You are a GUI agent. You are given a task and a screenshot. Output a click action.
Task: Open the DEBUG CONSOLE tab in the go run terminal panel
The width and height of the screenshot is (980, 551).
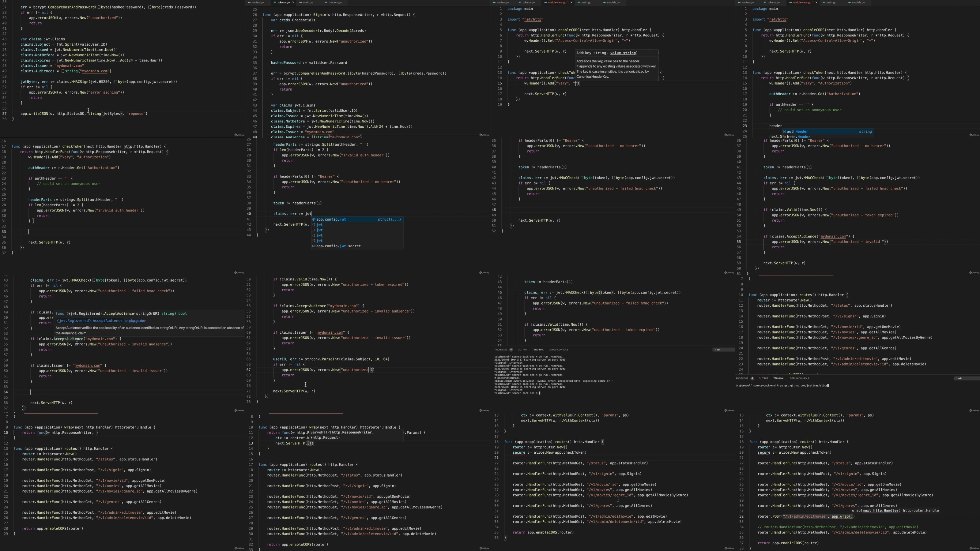click(558, 350)
